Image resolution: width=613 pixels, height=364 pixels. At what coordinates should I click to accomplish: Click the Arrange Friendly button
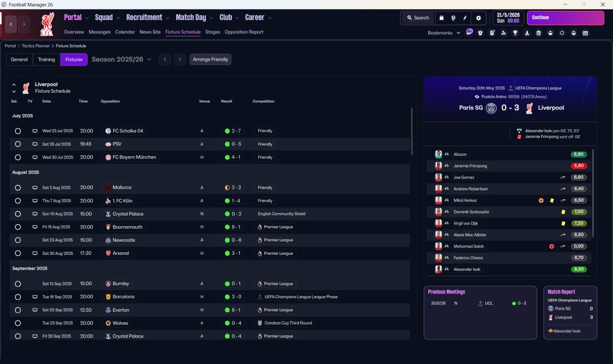[211, 59]
